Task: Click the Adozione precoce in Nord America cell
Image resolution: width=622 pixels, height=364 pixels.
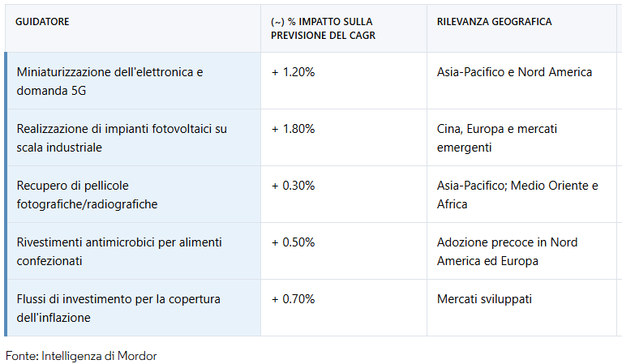Action: pyautogui.click(x=507, y=251)
